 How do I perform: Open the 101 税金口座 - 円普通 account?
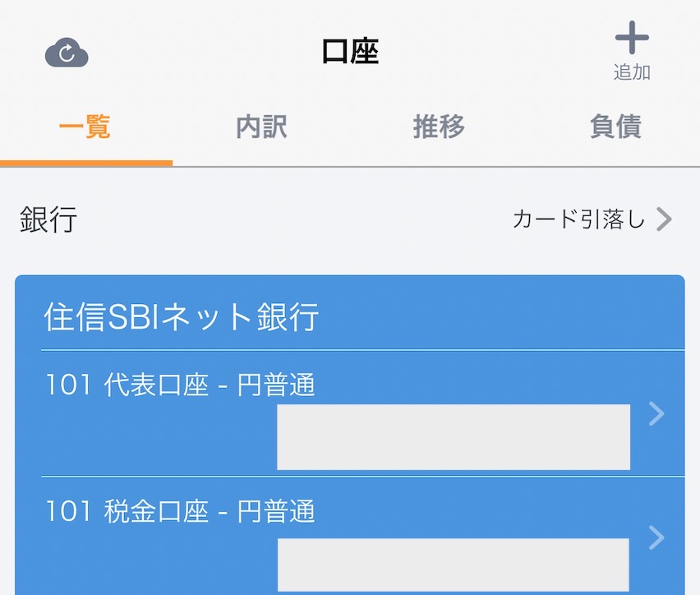[181, 512]
